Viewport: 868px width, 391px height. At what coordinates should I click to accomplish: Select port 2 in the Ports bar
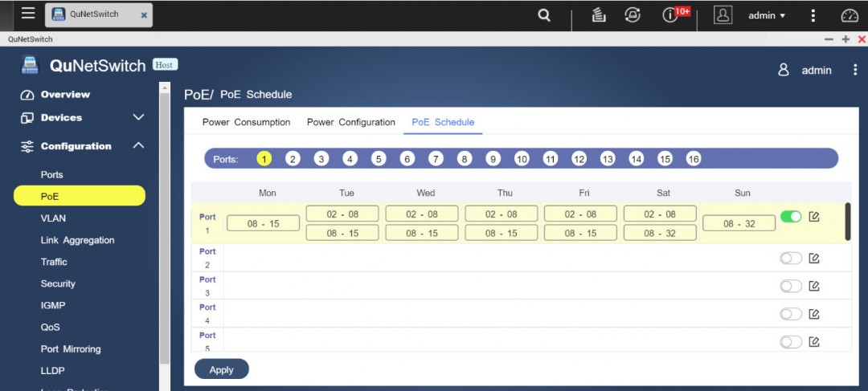point(293,159)
